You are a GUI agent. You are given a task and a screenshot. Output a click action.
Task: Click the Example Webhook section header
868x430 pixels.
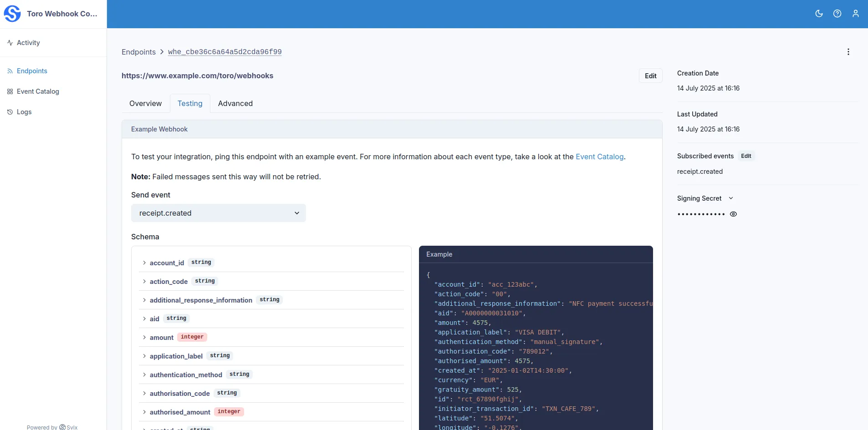click(x=392, y=129)
